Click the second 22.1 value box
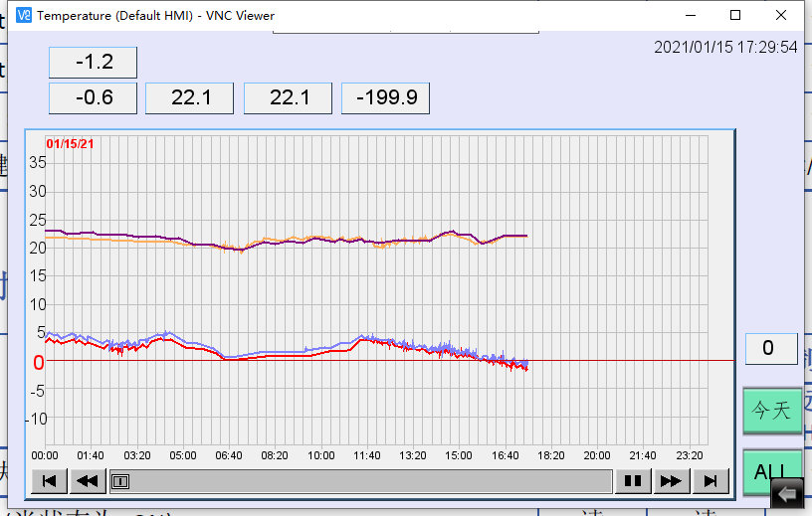This screenshot has width=812, height=516. [x=288, y=98]
